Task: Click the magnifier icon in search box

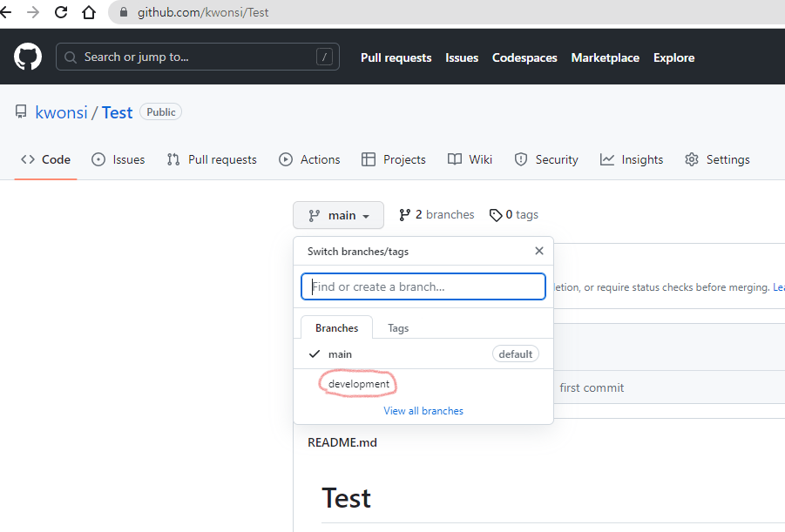Action: tap(71, 57)
